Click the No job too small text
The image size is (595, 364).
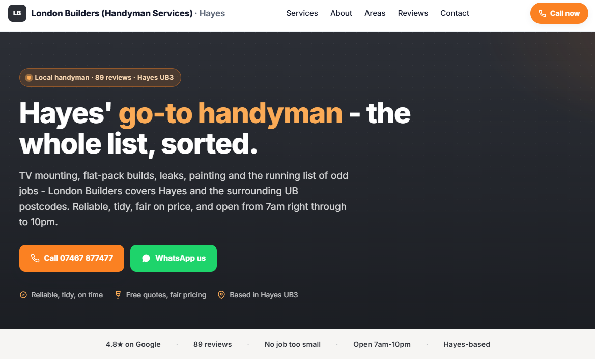click(x=293, y=344)
